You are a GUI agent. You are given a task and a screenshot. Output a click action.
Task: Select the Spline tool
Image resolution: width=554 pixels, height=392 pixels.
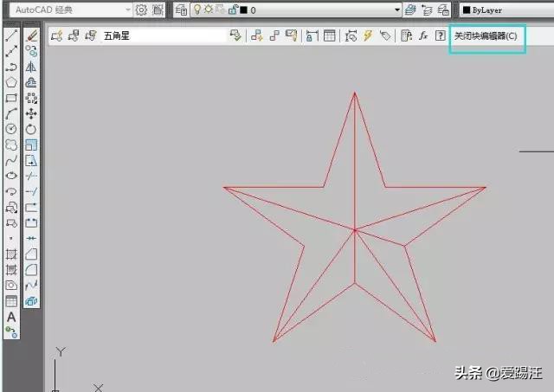(x=11, y=160)
